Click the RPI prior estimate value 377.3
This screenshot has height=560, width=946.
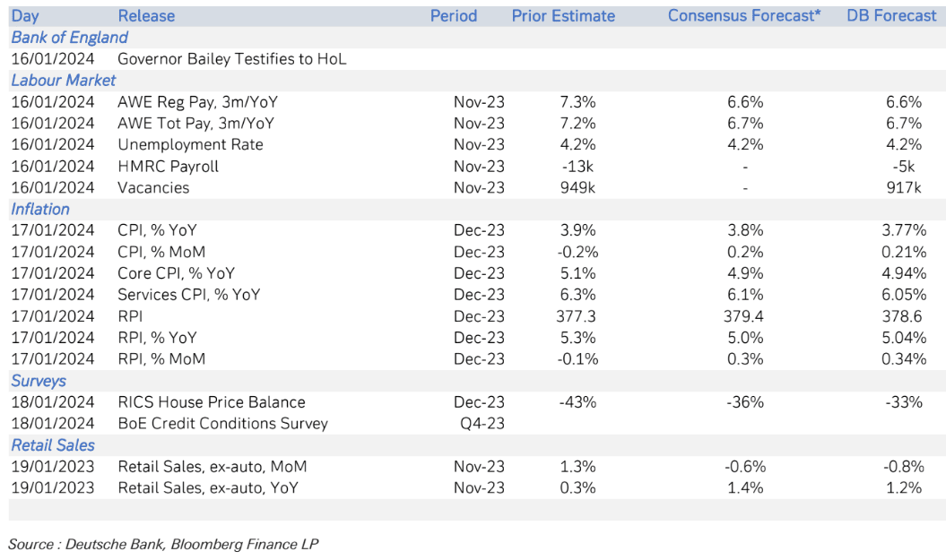pos(576,316)
